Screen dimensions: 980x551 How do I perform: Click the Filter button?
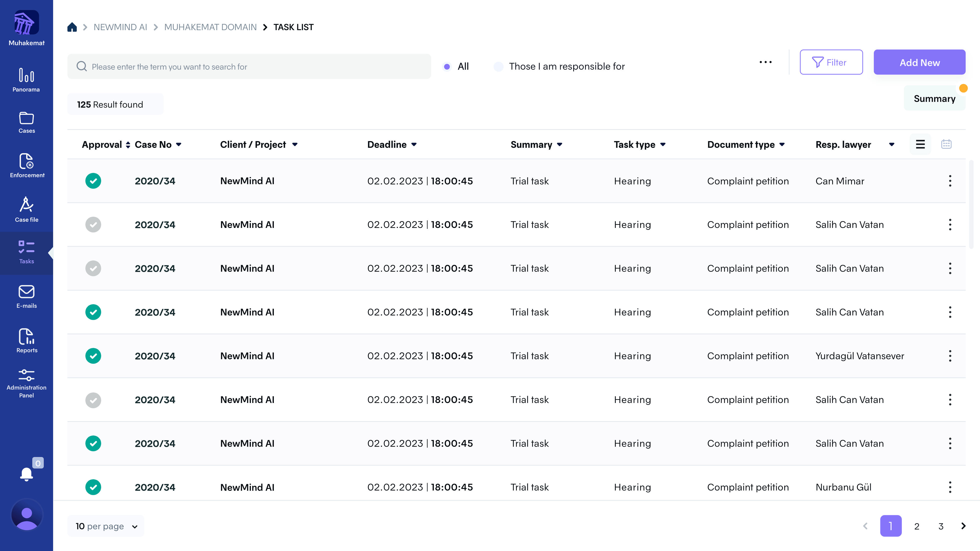point(831,63)
